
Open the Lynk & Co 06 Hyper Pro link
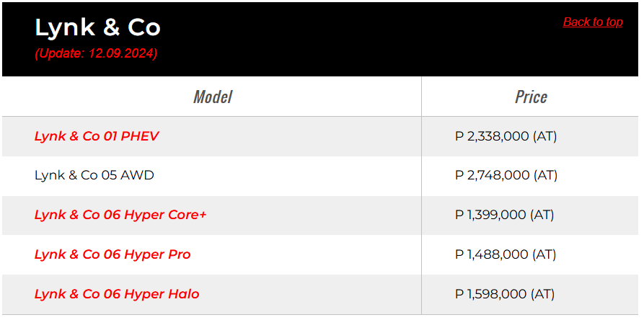113,254
